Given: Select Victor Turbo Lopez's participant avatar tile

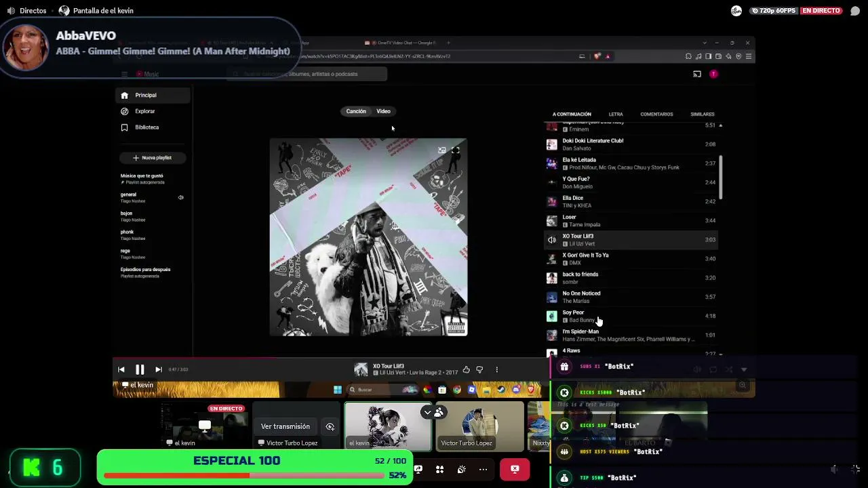Looking at the screenshot, I should (480, 426).
